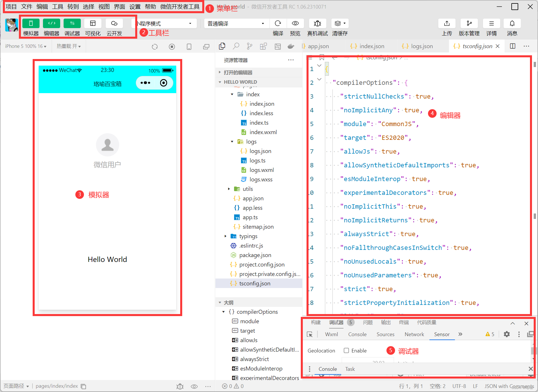Open the 消息 notifications bell
538x392 pixels.
point(512,23)
